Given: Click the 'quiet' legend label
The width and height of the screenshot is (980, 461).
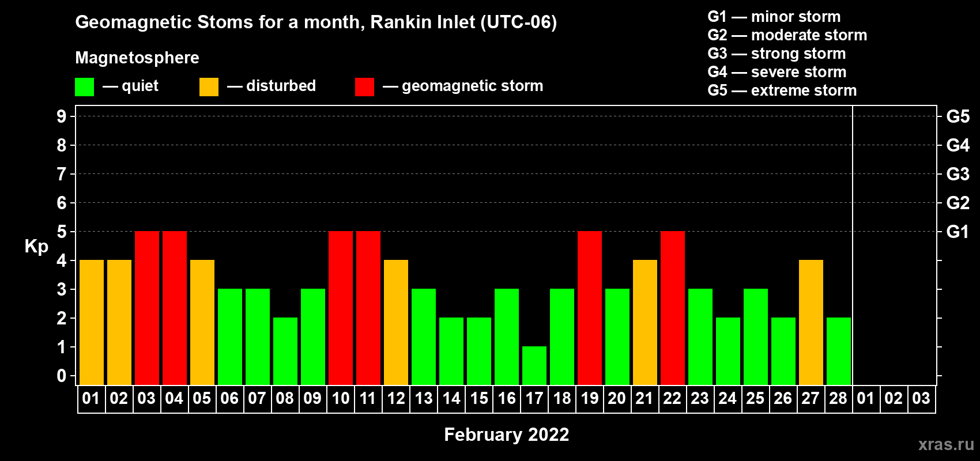Looking at the screenshot, I should tap(140, 86).
